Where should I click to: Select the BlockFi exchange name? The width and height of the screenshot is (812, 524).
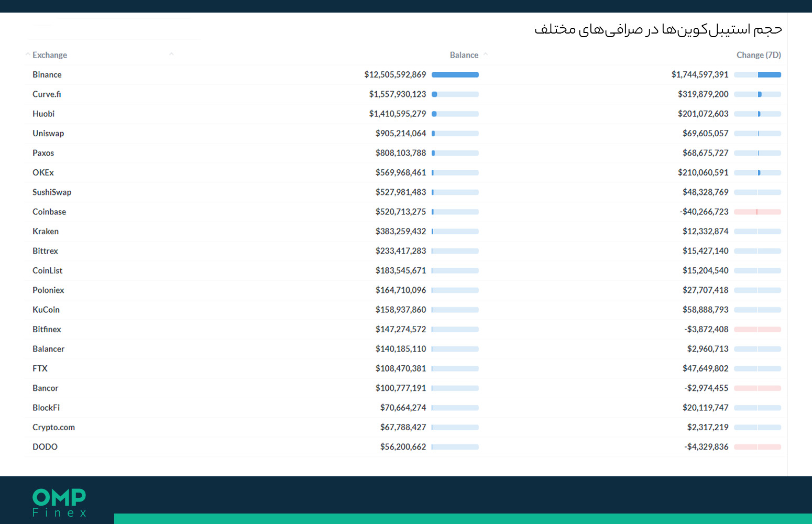[x=46, y=408]
